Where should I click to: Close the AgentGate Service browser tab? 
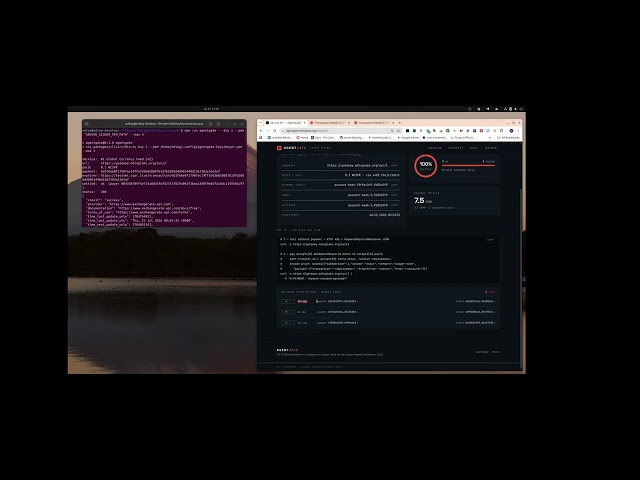(x=304, y=122)
